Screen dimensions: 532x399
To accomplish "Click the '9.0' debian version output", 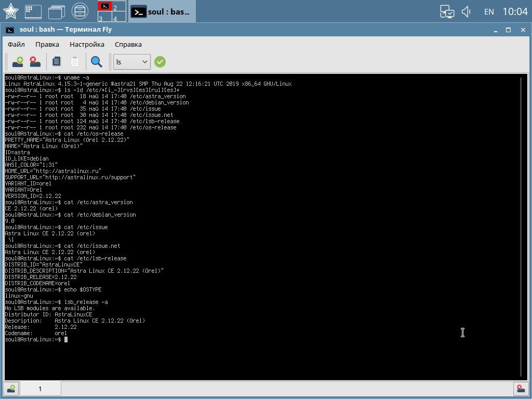I will pyautogui.click(x=9, y=221).
